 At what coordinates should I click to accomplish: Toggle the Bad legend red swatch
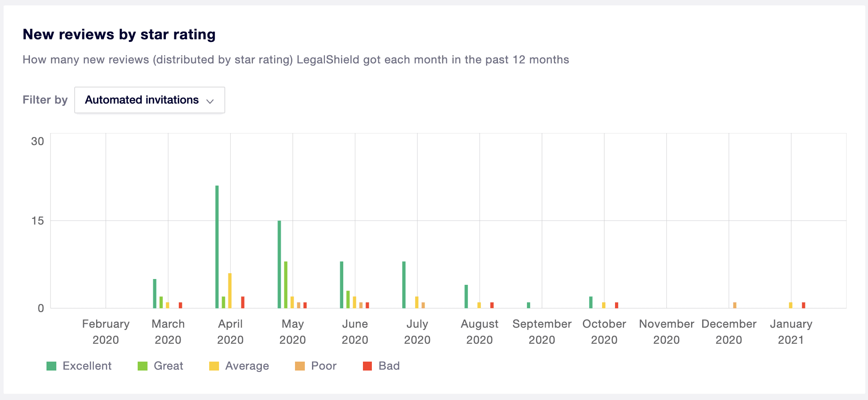point(367,366)
